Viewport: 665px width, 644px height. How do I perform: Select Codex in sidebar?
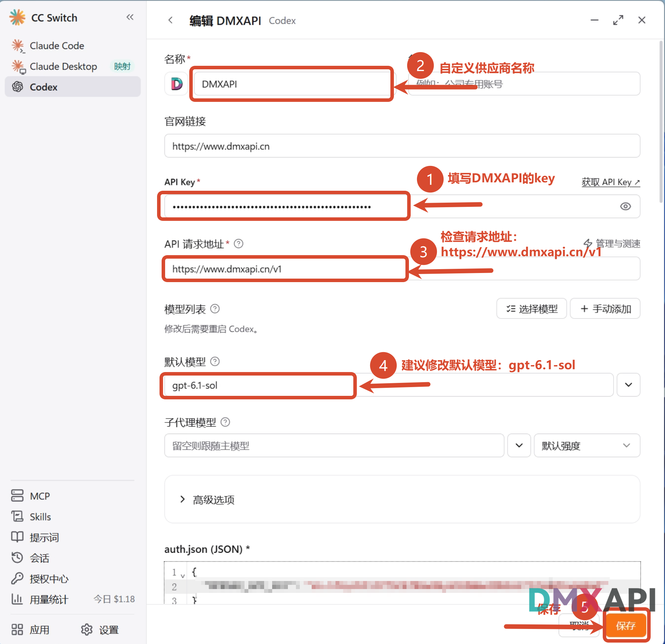tap(73, 87)
